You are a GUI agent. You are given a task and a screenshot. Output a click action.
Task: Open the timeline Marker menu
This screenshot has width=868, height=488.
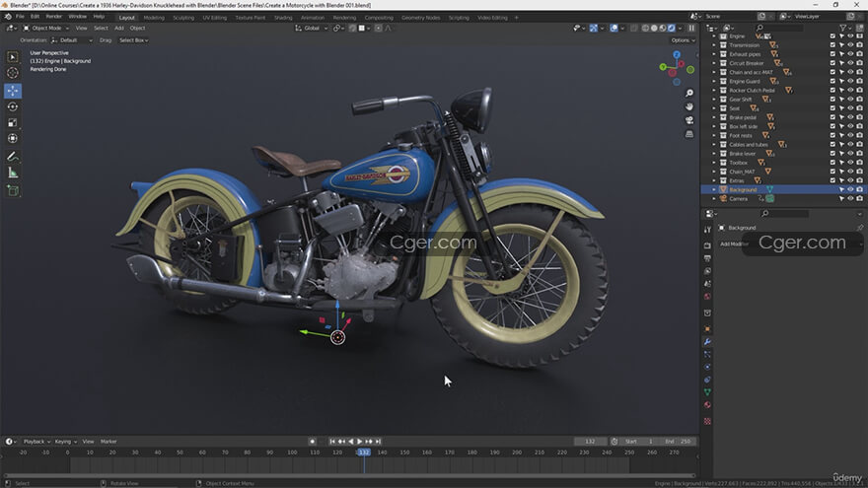click(x=108, y=442)
